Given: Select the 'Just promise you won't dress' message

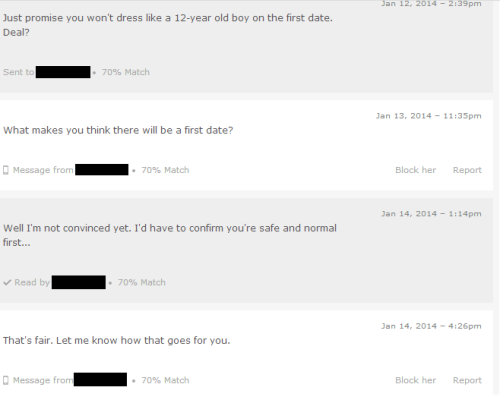Looking at the screenshot, I should point(168,25).
